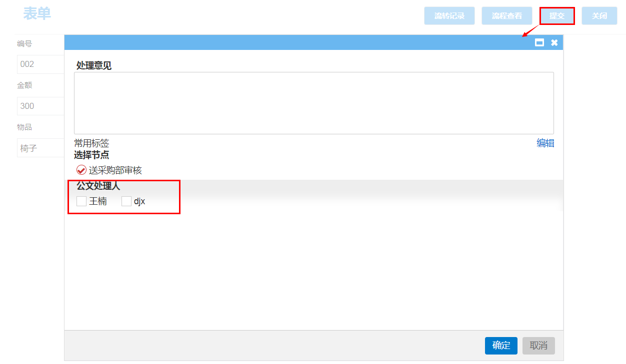Click 关闭 in the top toolbar

[599, 16]
